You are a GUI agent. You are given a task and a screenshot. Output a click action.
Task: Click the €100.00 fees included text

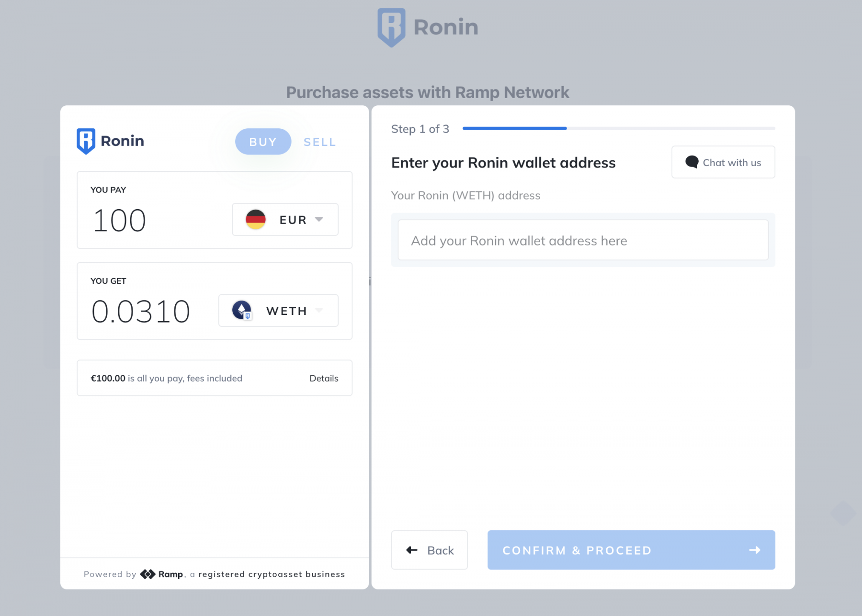(166, 378)
